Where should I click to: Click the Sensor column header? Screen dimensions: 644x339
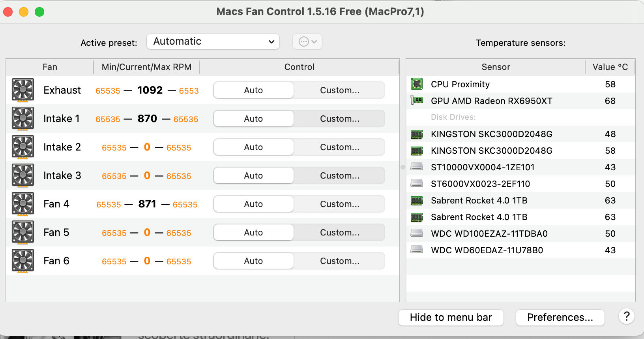pos(496,67)
